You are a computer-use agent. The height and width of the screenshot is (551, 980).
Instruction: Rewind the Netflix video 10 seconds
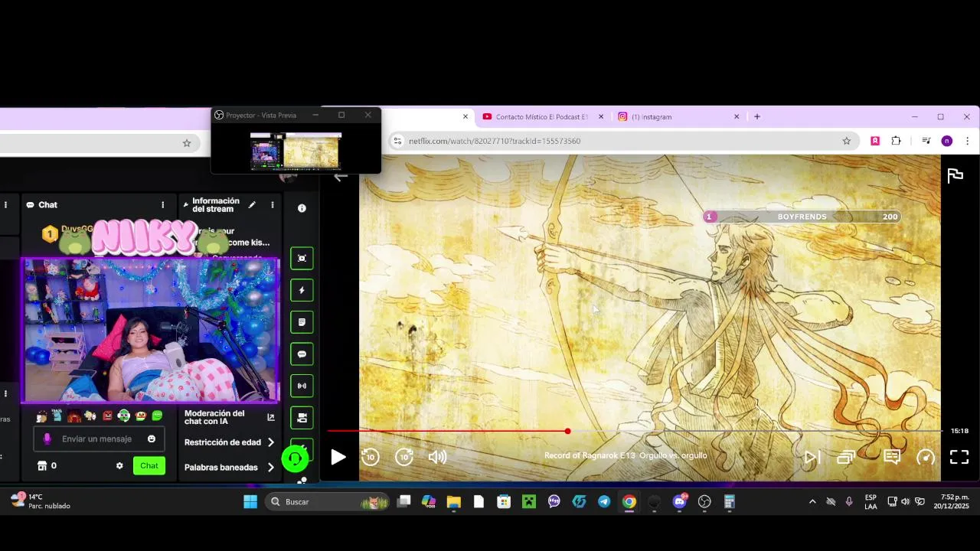coord(371,457)
